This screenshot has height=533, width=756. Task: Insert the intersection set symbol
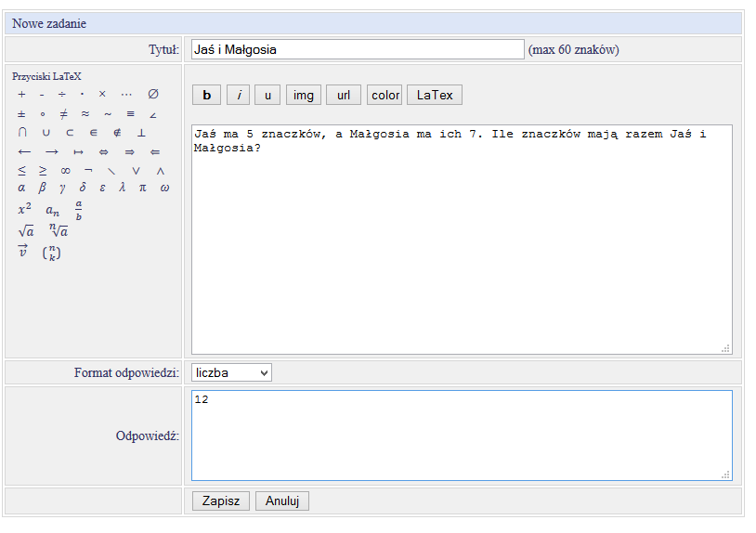pyautogui.click(x=22, y=133)
